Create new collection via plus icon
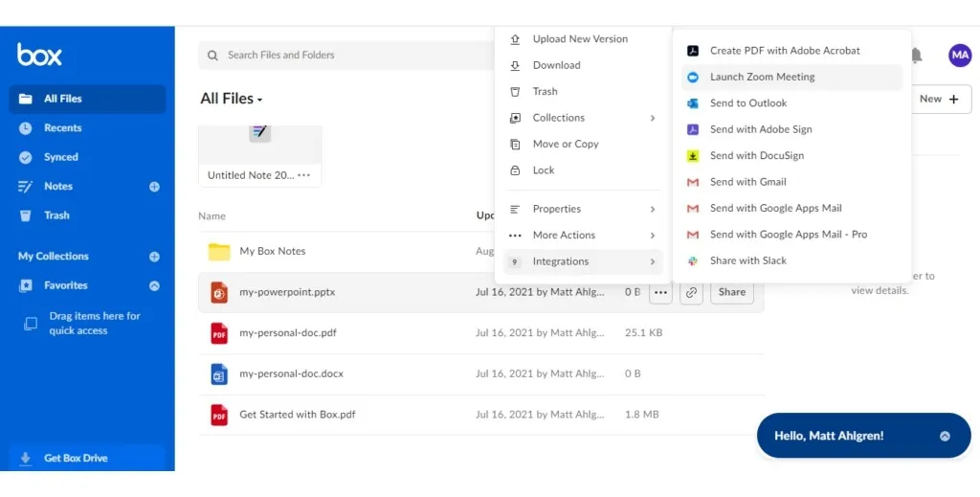 154,257
